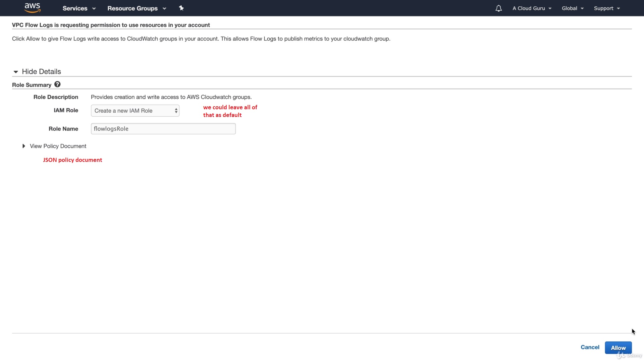Open the Support dropdown menu
This screenshot has height=362, width=644.
click(x=606, y=8)
